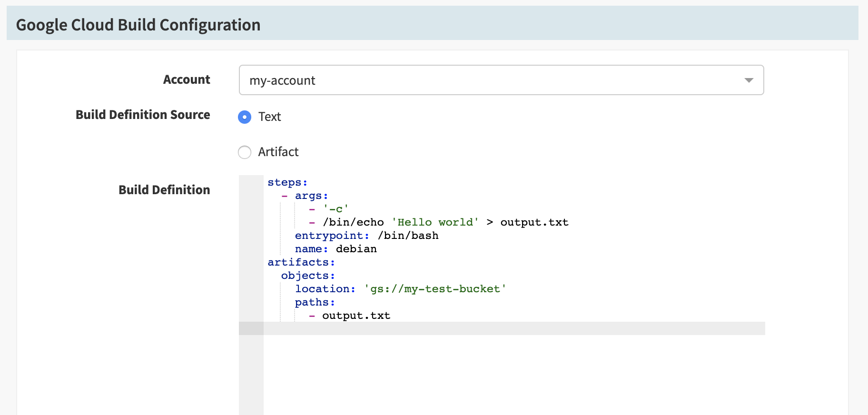The image size is (868, 415).
Task: Place cursor on the artifacts: line
Action: 301,263
